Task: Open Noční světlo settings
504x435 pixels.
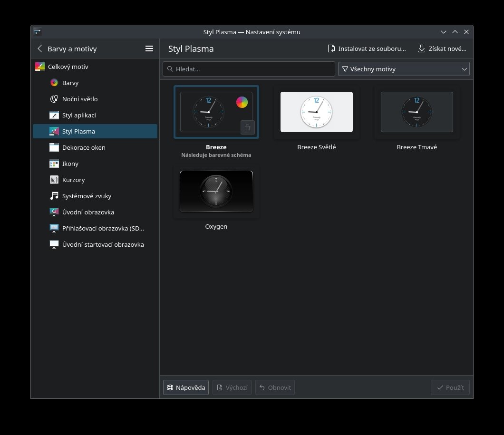Action: [95, 99]
